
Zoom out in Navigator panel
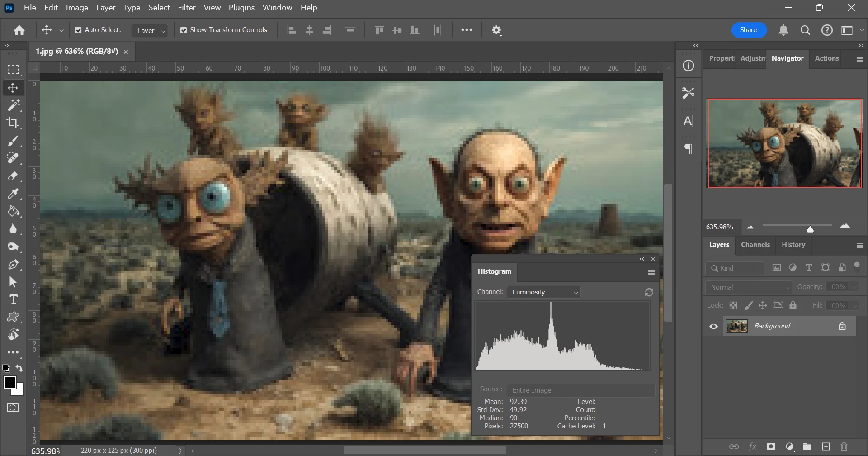tap(750, 227)
